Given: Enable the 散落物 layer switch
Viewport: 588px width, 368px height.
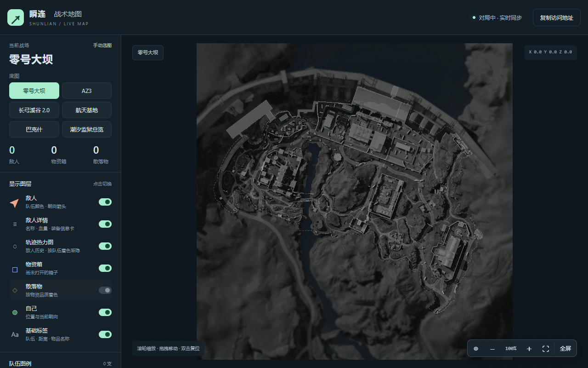Looking at the screenshot, I should [105, 290].
